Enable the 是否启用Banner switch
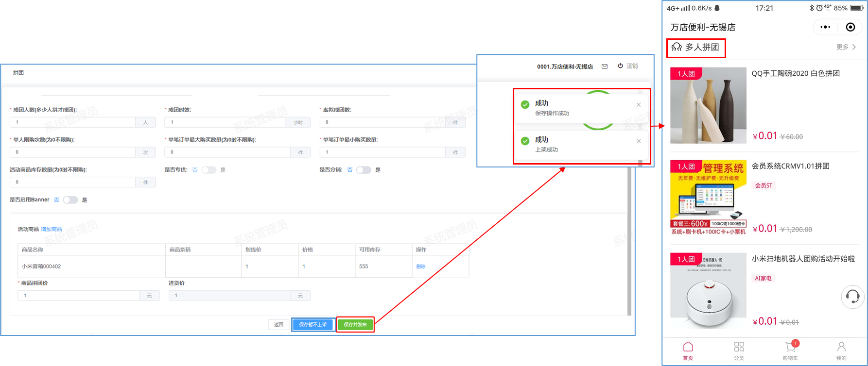868x366 pixels. point(70,200)
